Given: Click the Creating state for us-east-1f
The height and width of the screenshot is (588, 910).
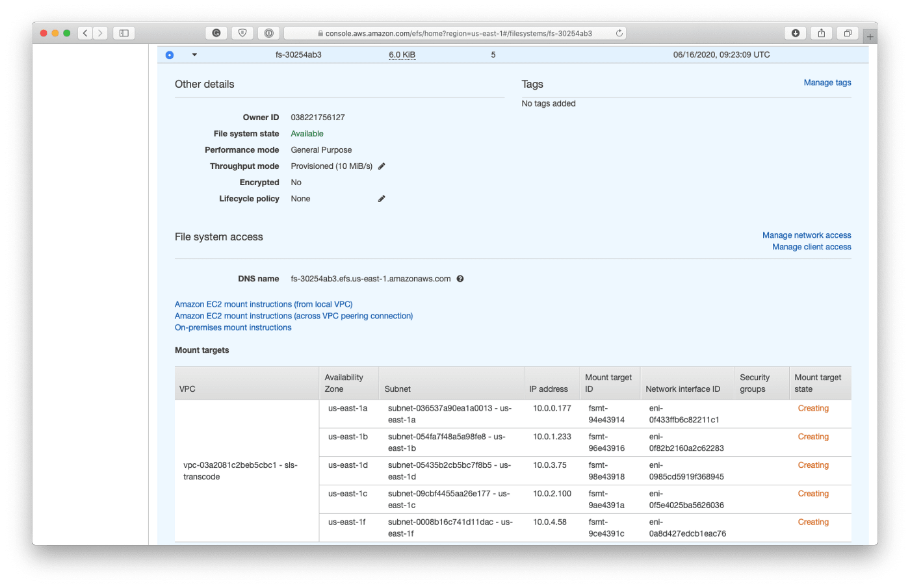Looking at the screenshot, I should (813, 523).
